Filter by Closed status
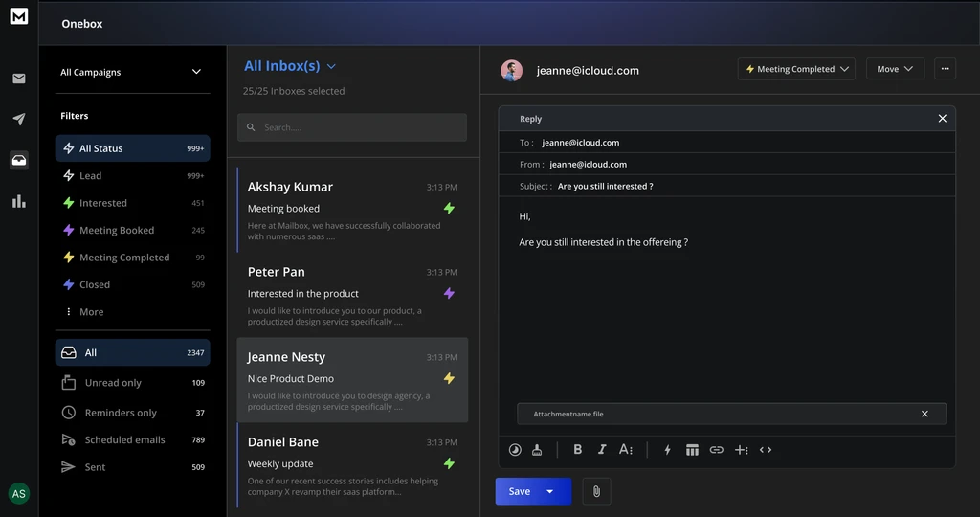 point(132,284)
